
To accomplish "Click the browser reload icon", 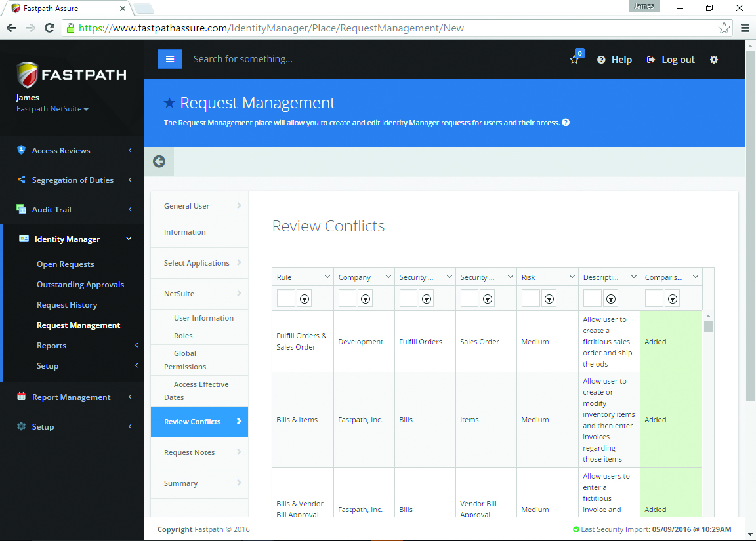I will [x=49, y=28].
